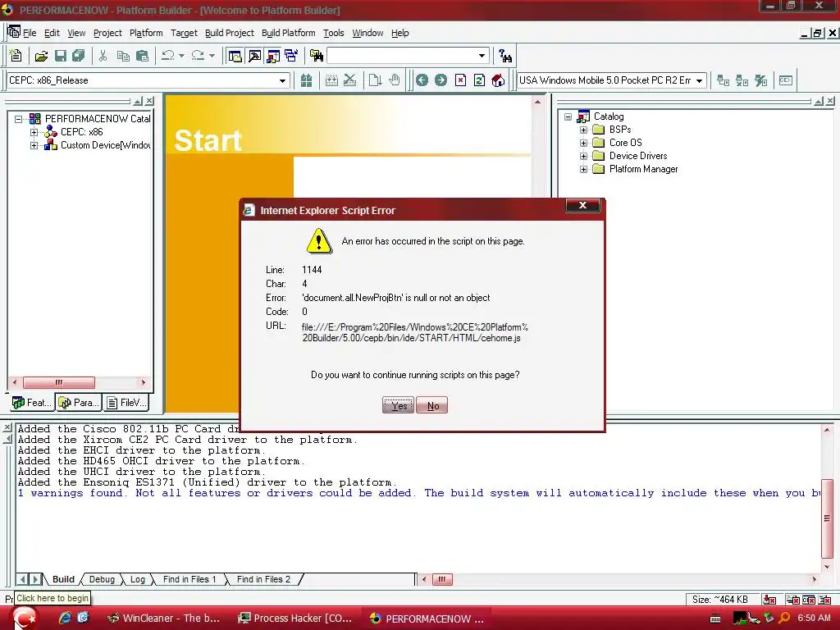The width and height of the screenshot is (840, 630).
Task: Click the green Forward navigation arrow
Action: (441, 80)
